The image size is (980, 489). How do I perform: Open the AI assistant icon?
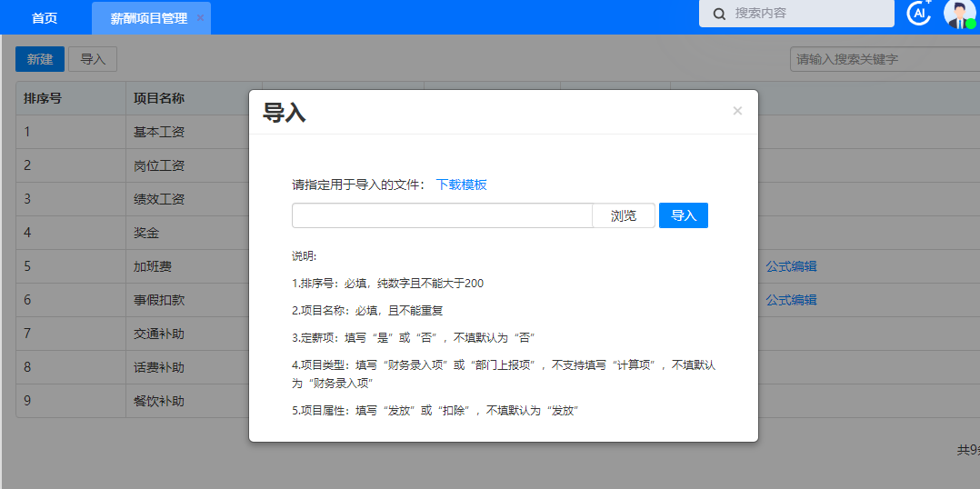[919, 14]
